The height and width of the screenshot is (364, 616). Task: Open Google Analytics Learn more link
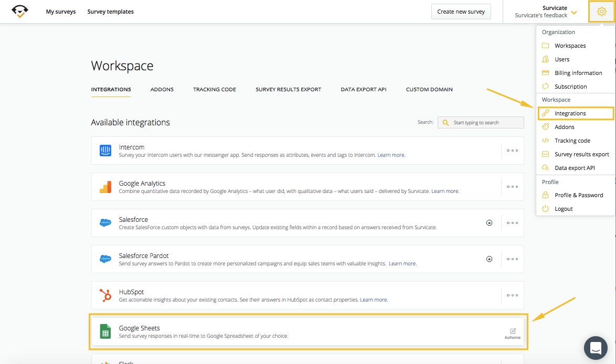point(445,191)
